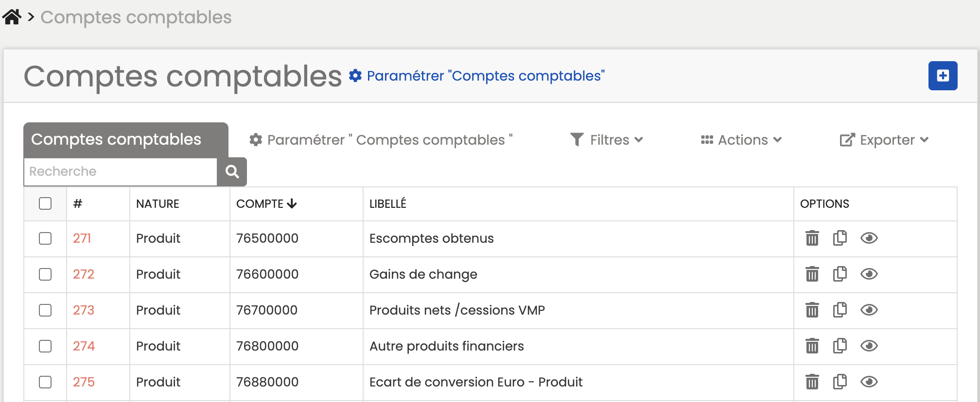This screenshot has height=402, width=980.
Task: Delete row 275 Ecart de conversion Euro
Action: coord(812,382)
